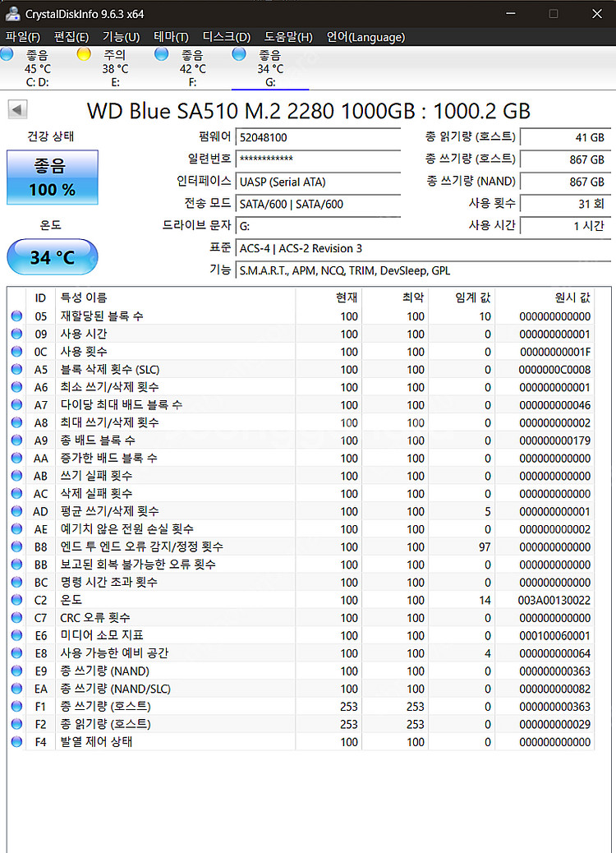
Task: Click the 펌웨어 field 52048100
Action: point(318,137)
